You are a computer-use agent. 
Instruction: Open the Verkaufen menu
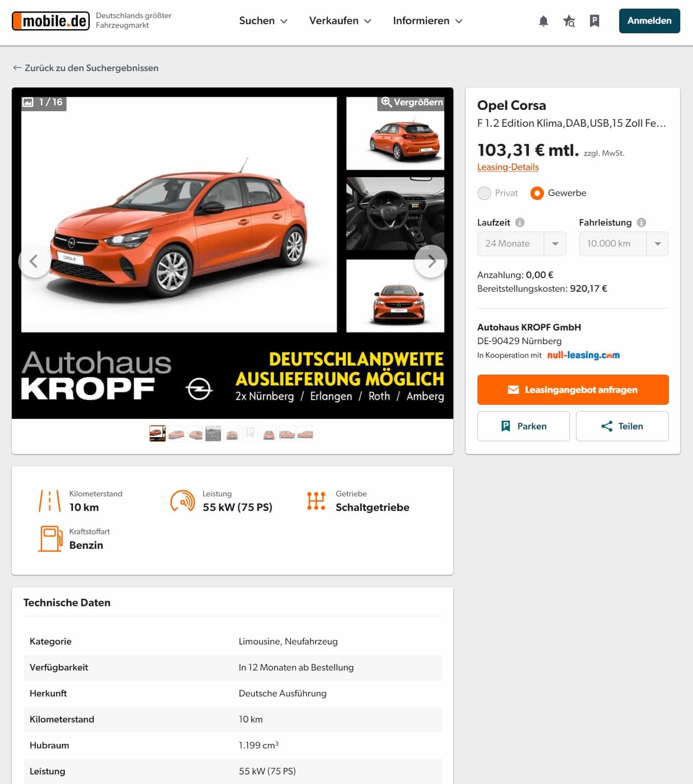pyautogui.click(x=340, y=21)
